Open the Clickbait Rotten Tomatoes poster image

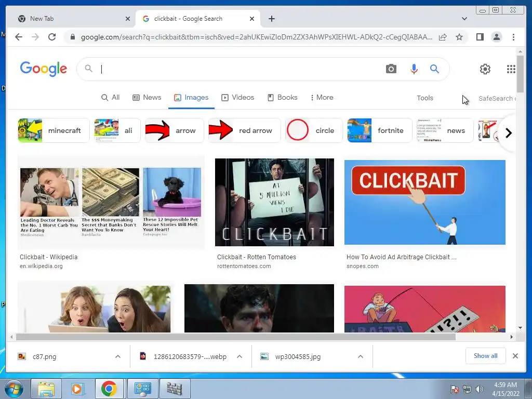(274, 202)
